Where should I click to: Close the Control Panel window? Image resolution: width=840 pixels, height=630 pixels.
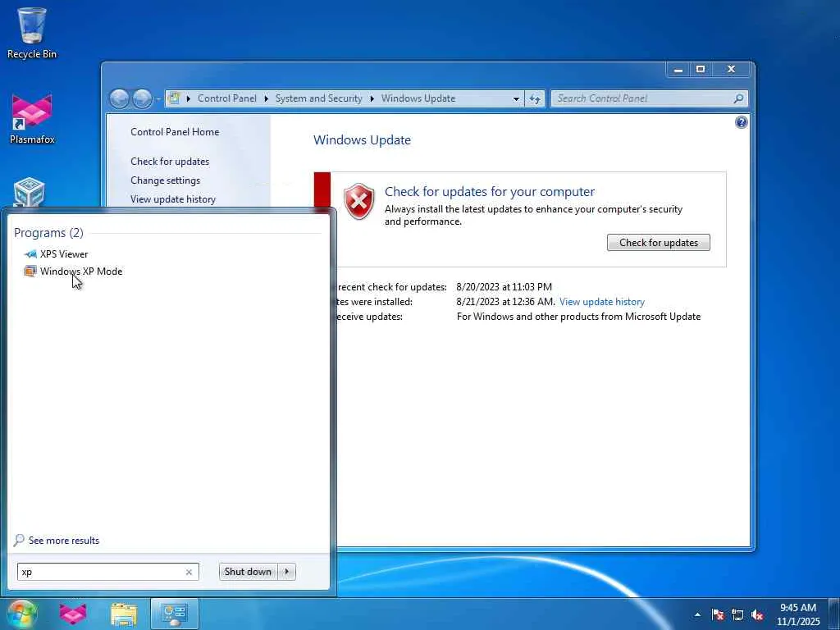point(731,69)
